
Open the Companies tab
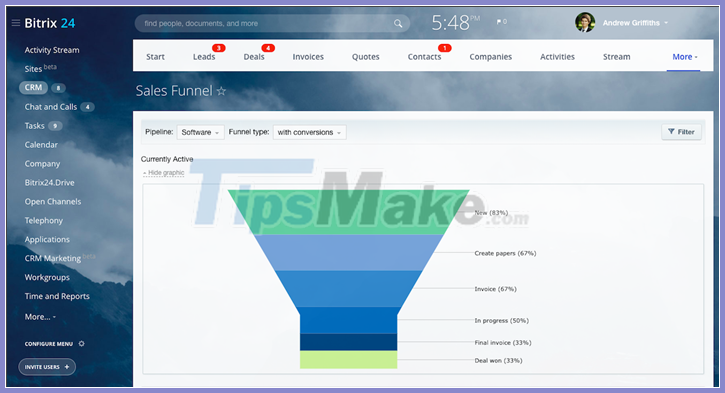[x=491, y=57]
